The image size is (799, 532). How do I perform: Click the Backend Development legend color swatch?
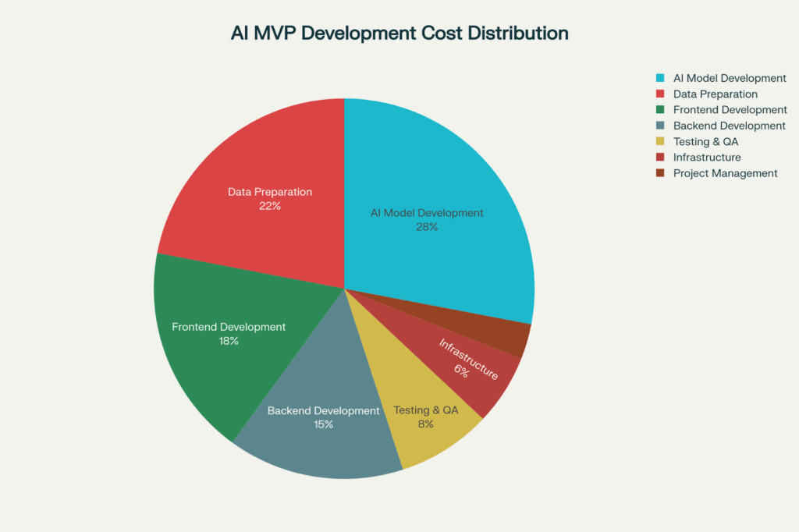point(660,126)
